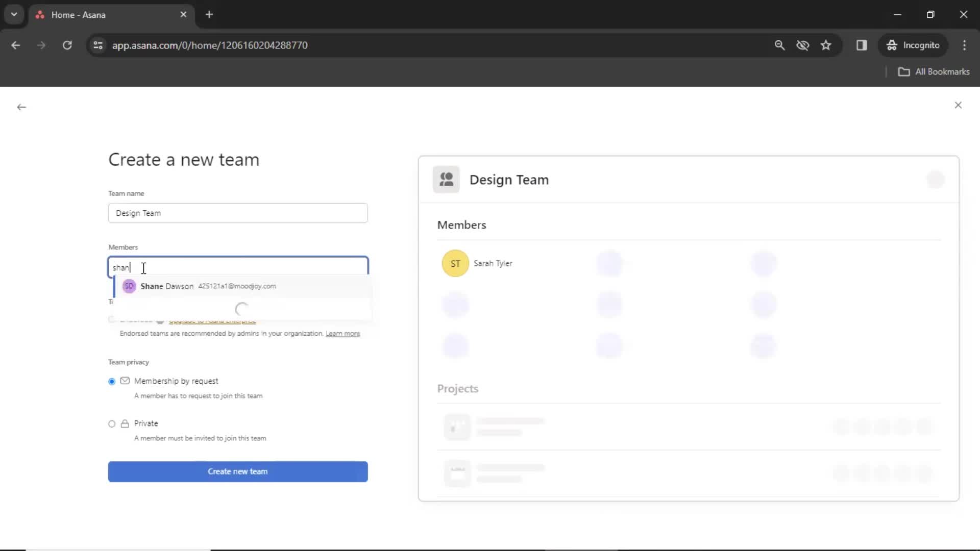The height and width of the screenshot is (551, 980).
Task: Click the Sarah Tyler name in Members preview
Action: coord(493,264)
